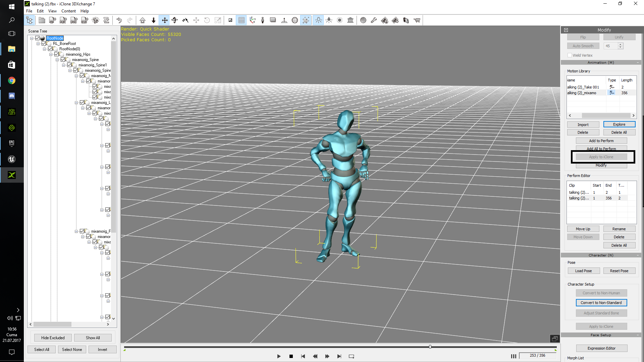
Task: Click the Explore button
Action: click(x=619, y=124)
